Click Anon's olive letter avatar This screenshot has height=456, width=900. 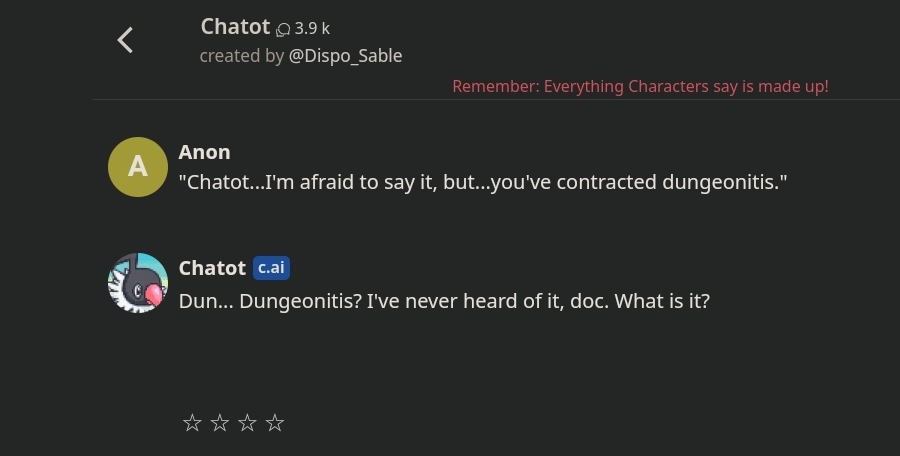coord(138,167)
